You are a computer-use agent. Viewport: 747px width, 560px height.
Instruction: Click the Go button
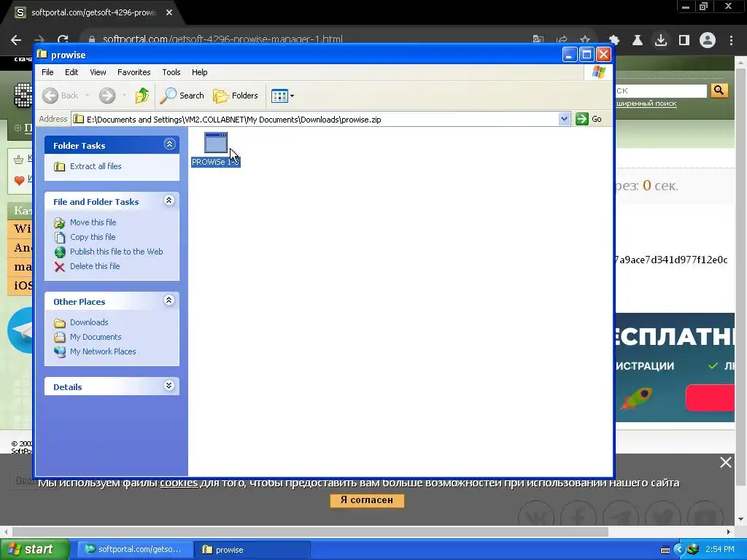pos(589,119)
